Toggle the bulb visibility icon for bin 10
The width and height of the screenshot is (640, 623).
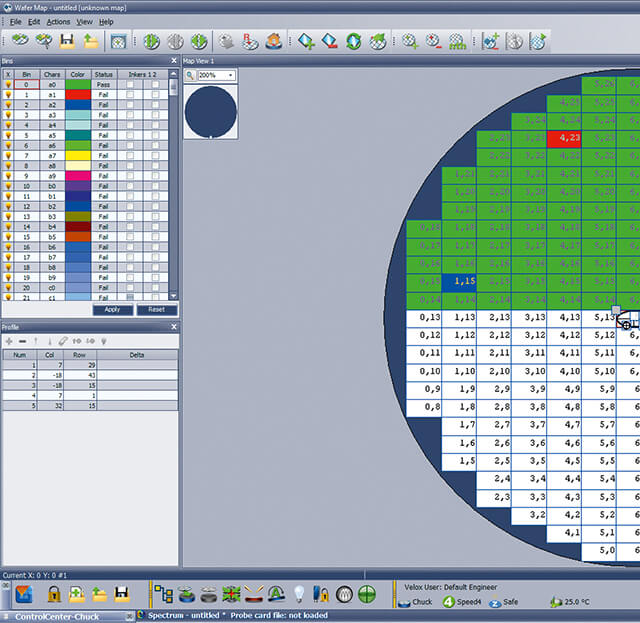coord(8,186)
